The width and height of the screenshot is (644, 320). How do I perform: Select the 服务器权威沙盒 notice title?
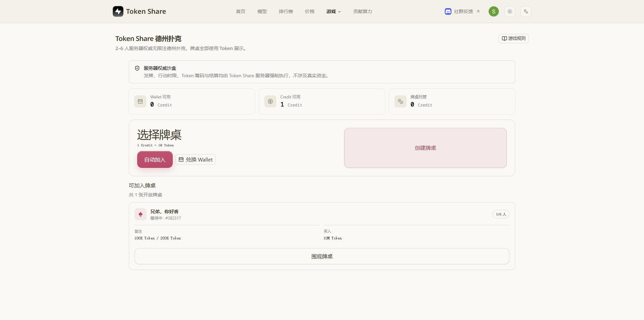tap(160, 68)
